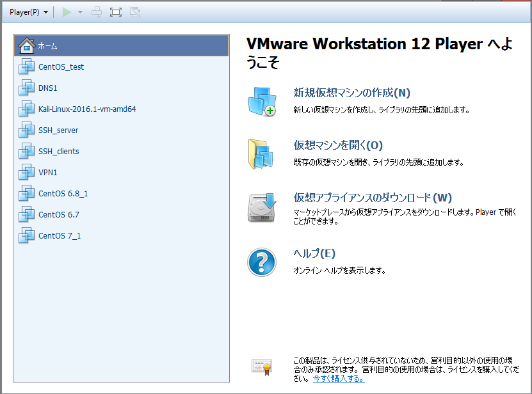The width and height of the screenshot is (532, 394).
Task: Click the VM icon beside SSH_clients
Action: [x=27, y=151]
